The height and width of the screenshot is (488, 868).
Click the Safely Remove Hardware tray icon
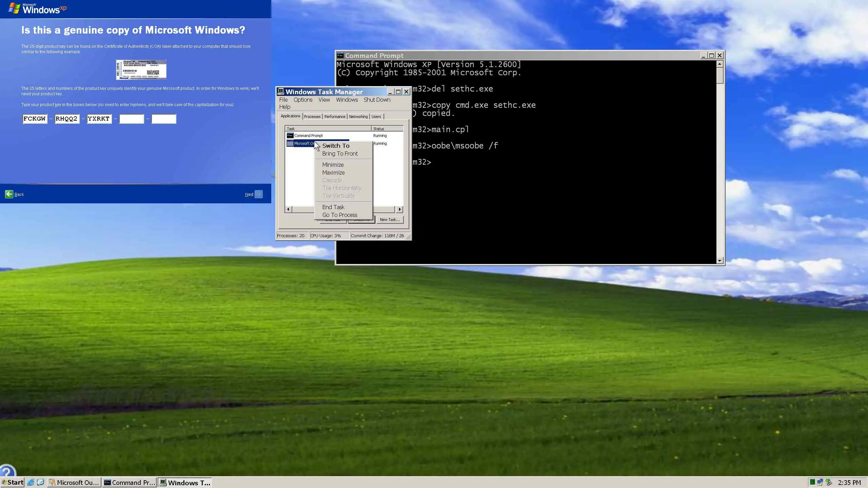coord(829,482)
